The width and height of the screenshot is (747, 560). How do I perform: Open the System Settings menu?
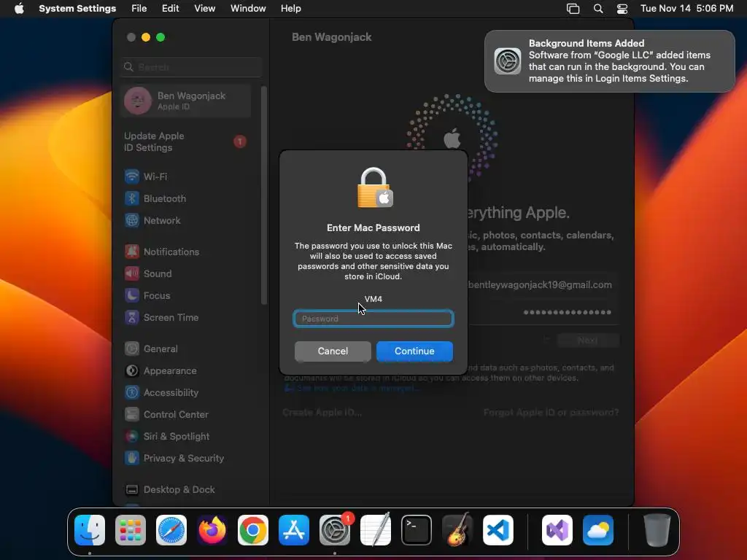[77, 9]
